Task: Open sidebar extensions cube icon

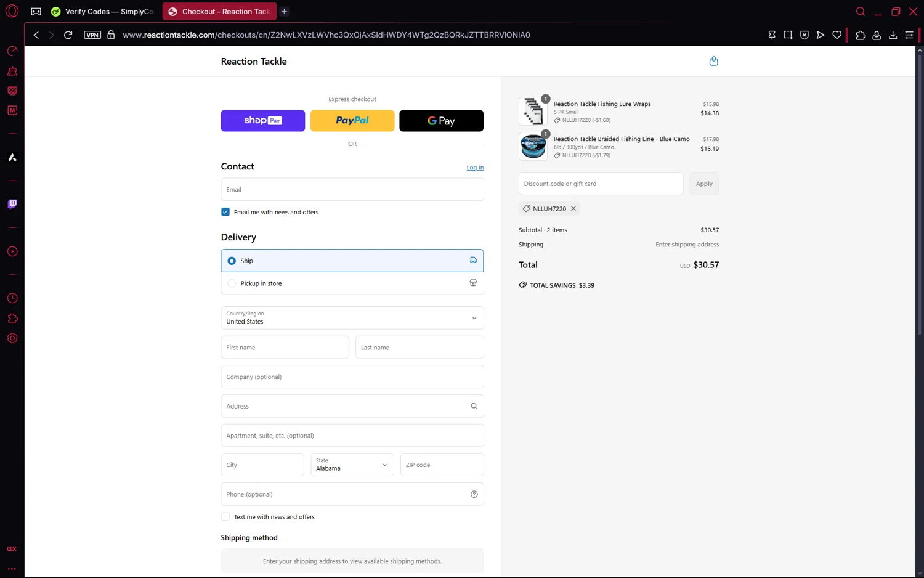Action: tap(12, 319)
